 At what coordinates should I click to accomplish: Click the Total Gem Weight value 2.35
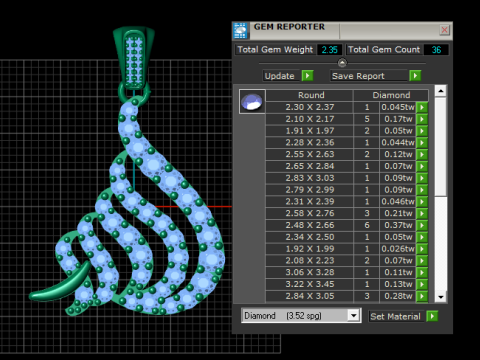[330, 50]
